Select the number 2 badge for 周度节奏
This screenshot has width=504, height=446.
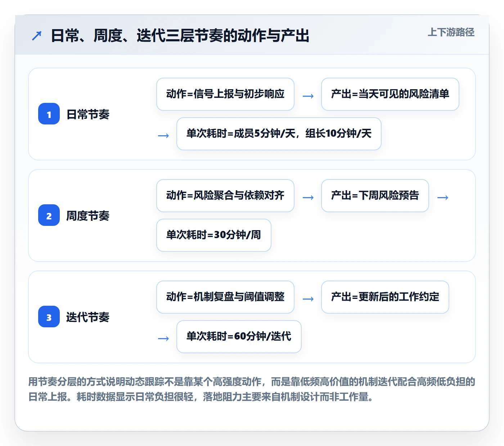click(x=49, y=215)
